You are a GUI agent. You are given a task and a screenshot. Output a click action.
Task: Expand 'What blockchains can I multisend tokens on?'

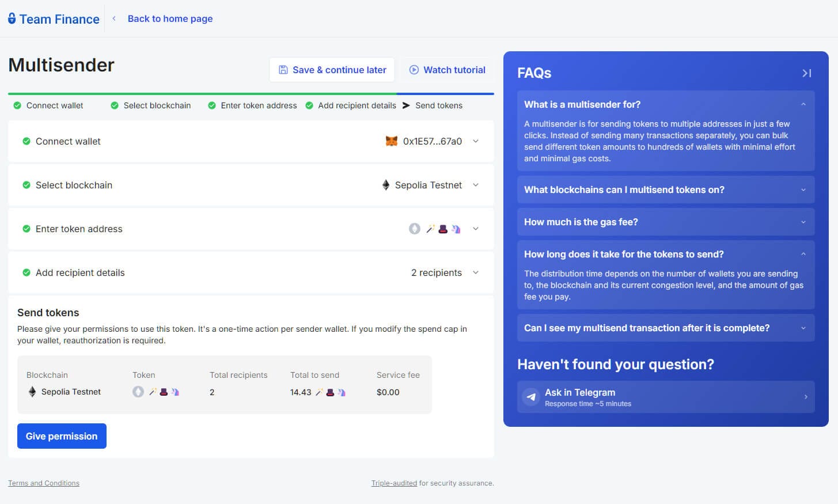665,190
